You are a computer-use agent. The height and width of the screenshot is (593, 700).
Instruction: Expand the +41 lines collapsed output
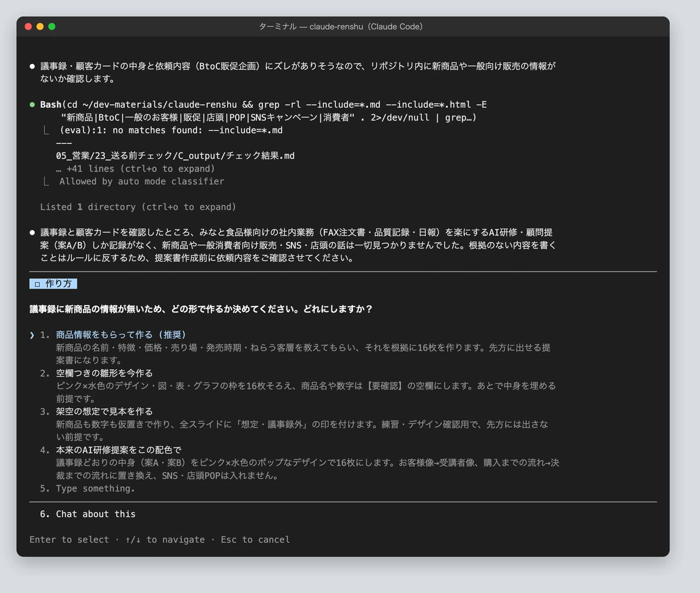tap(135, 169)
